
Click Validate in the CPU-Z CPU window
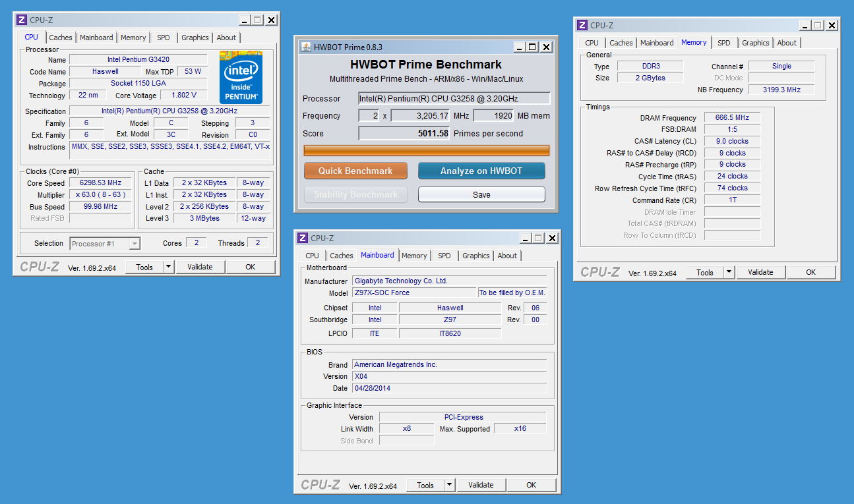coord(200,267)
